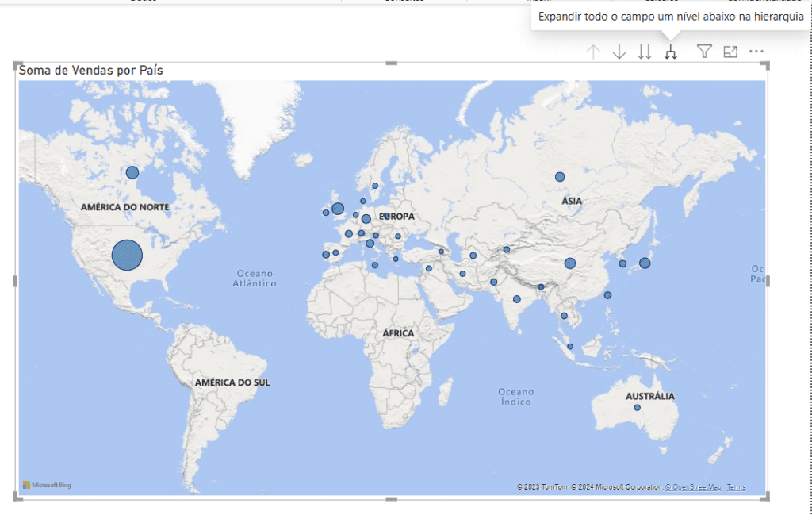Select the sales bubble over Canada
Image resolution: width=812 pixels, height=515 pixels.
click(x=131, y=171)
